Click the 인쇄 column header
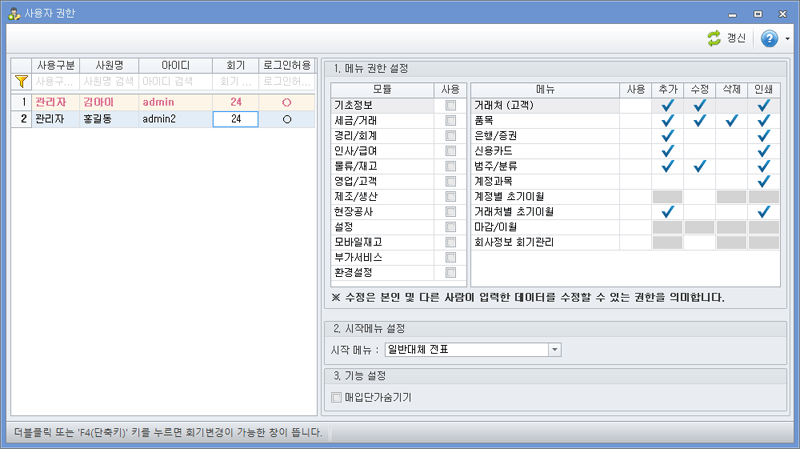This screenshot has height=449, width=800. click(763, 90)
